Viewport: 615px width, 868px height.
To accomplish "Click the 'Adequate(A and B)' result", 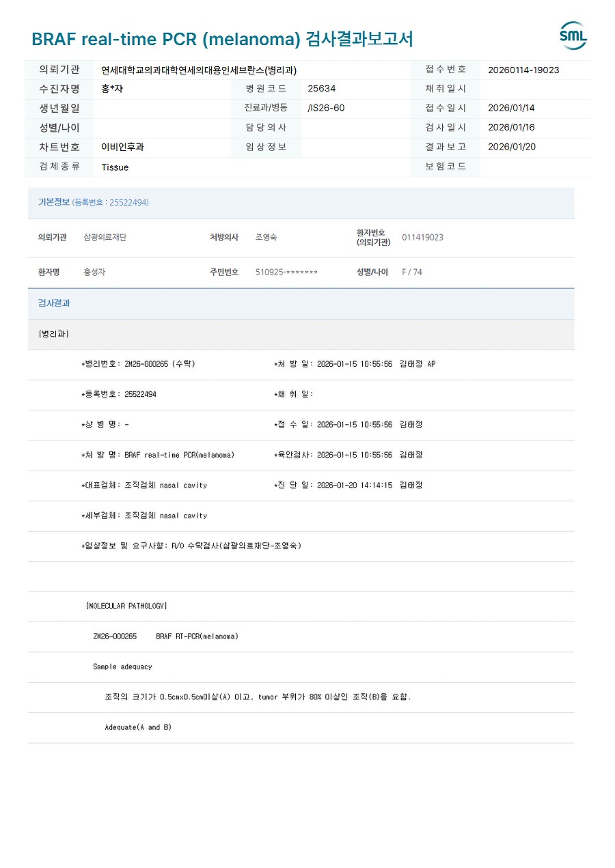I will [x=138, y=727].
